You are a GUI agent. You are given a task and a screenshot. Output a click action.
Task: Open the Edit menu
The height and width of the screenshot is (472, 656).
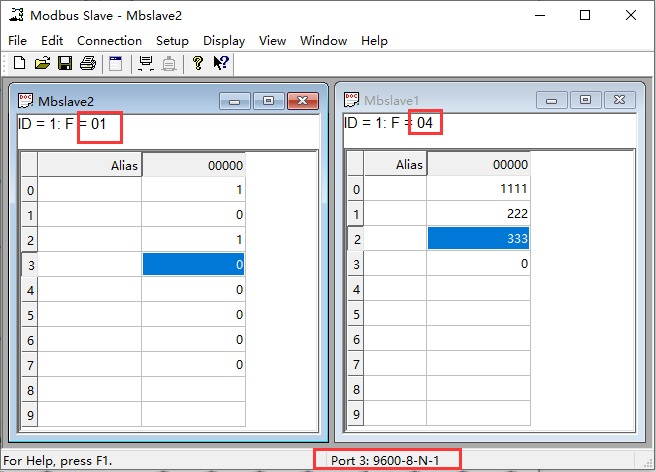click(52, 41)
